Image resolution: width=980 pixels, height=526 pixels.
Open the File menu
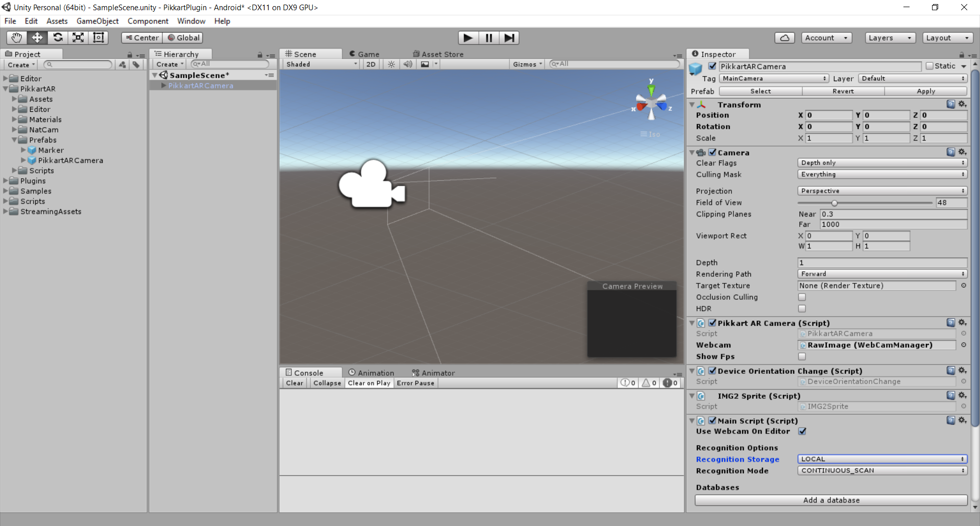coord(10,21)
